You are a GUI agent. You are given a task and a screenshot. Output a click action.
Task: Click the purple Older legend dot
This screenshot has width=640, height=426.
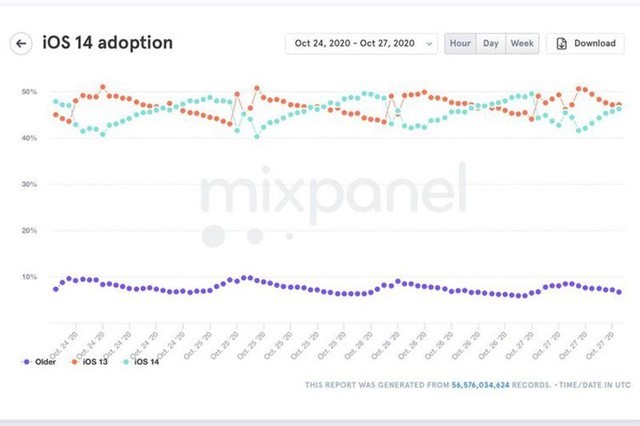[x=27, y=362]
